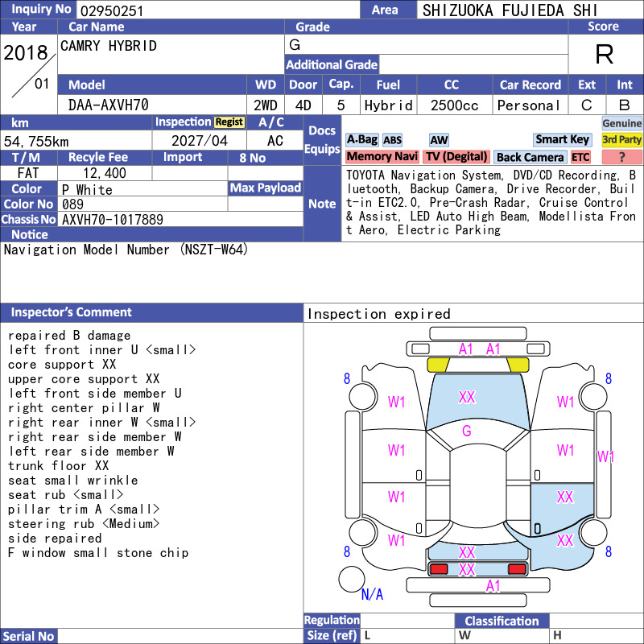Click the right yellow headlight

pos(518,365)
